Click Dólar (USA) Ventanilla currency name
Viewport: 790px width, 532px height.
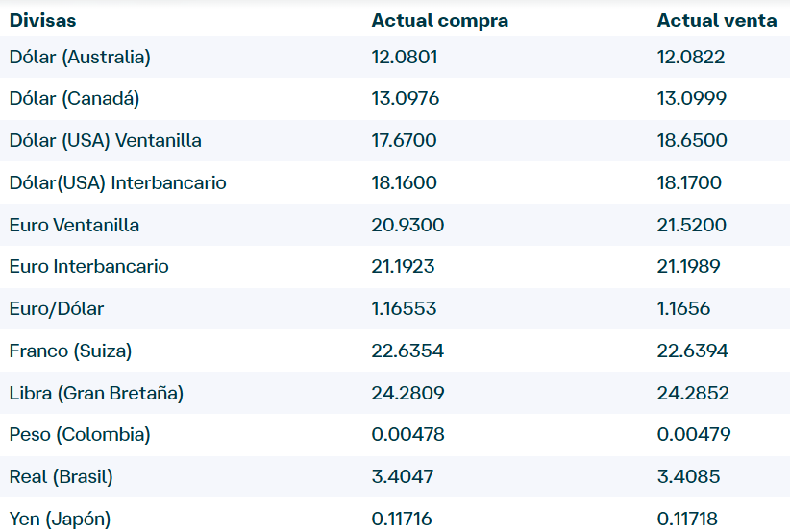click(106, 140)
